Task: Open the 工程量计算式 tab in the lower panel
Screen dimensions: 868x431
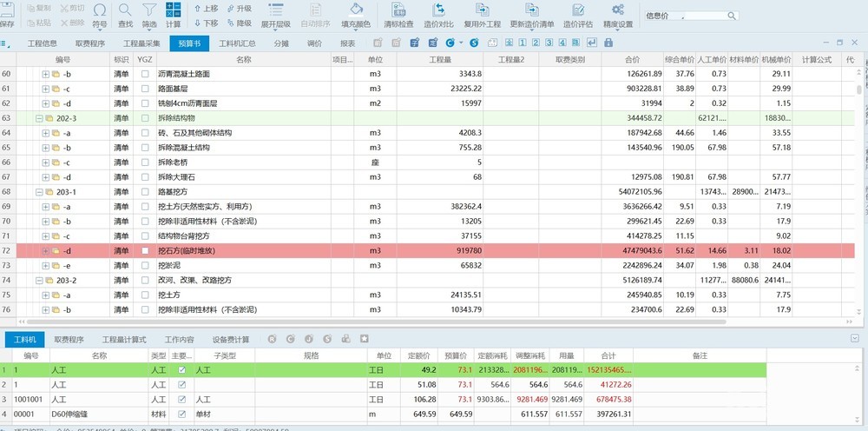Action: 124,339
